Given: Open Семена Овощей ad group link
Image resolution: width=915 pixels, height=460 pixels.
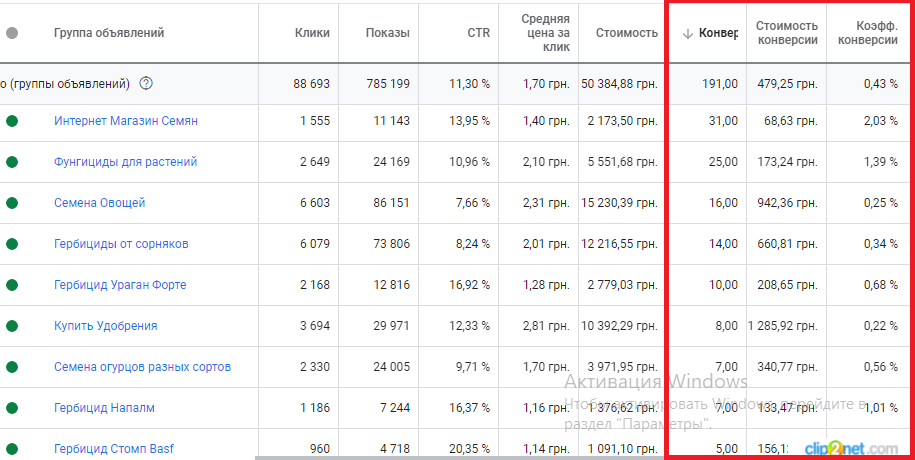Looking at the screenshot, I should pyautogui.click(x=100, y=203).
